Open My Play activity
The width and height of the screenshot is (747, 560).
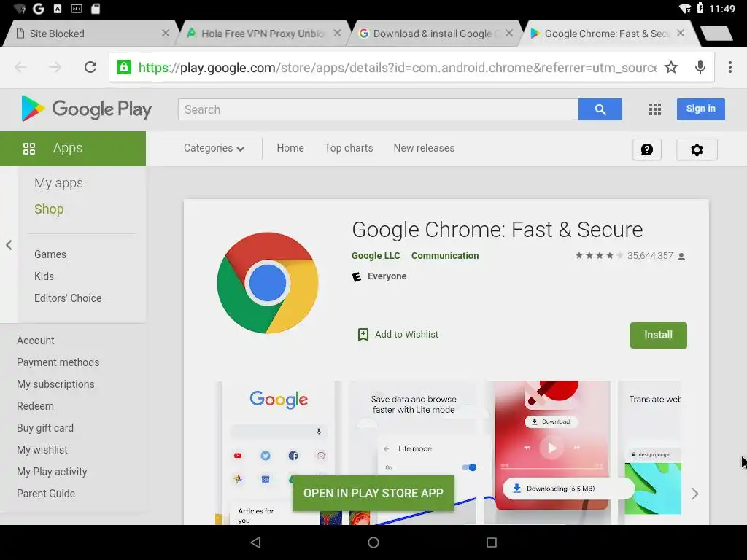coord(52,472)
